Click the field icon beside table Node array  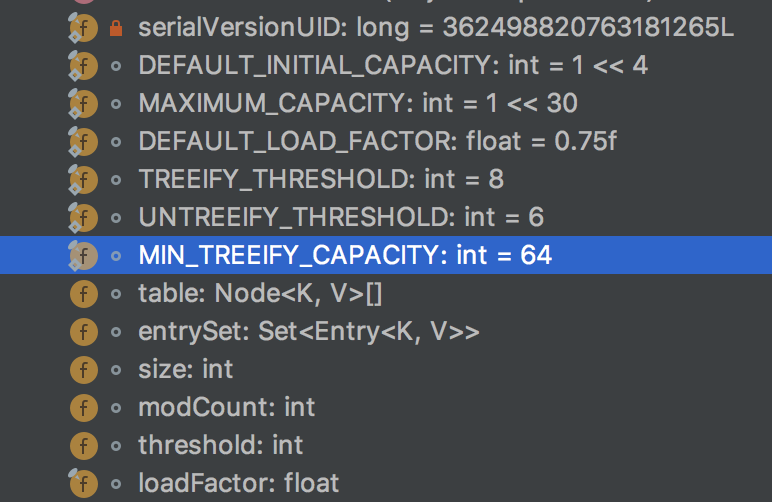[x=84, y=294]
